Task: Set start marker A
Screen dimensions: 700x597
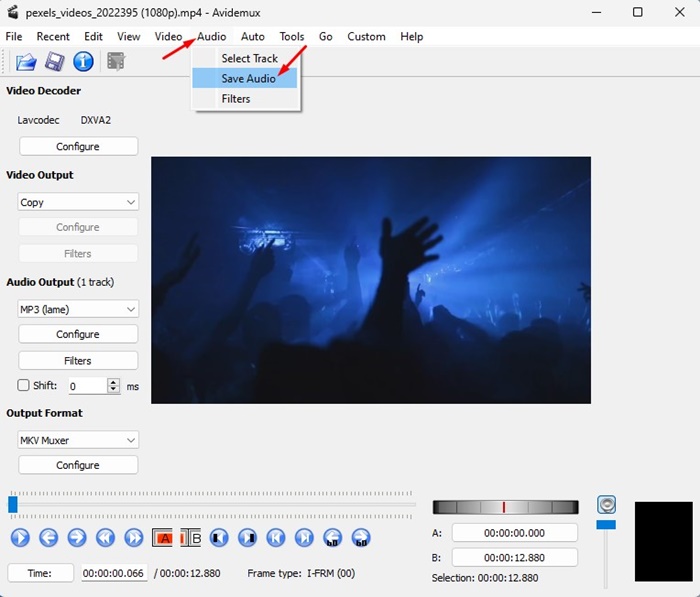Action: [162, 538]
